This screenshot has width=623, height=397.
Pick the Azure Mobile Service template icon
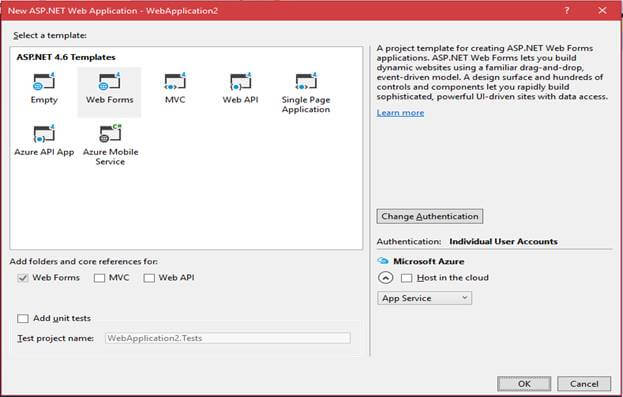point(110,134)
